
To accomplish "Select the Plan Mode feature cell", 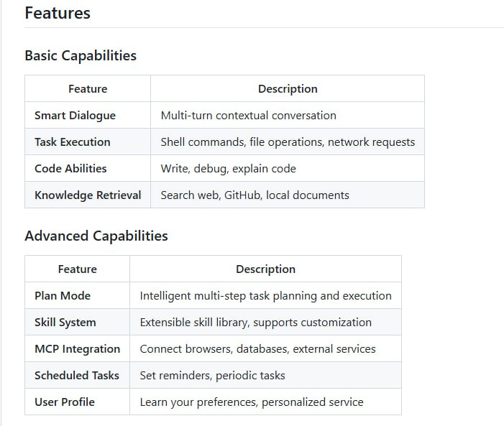I will point(63,295).
